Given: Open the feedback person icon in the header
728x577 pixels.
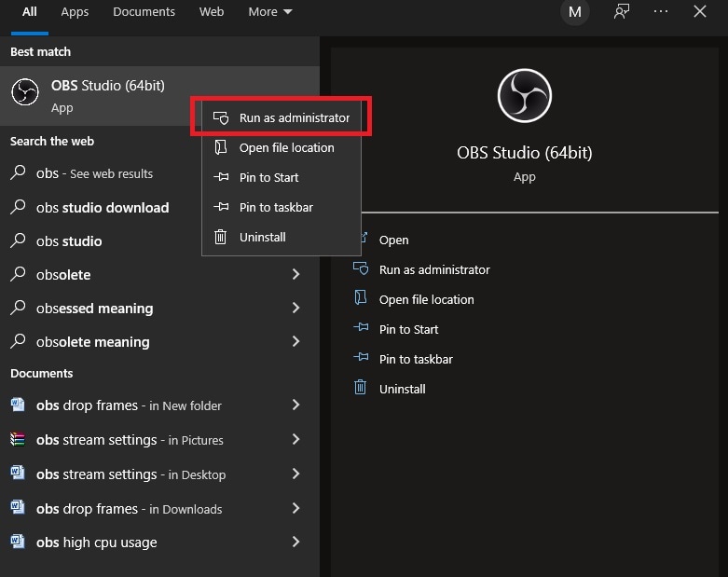Looking at the screenshot, I should [622, 12].
